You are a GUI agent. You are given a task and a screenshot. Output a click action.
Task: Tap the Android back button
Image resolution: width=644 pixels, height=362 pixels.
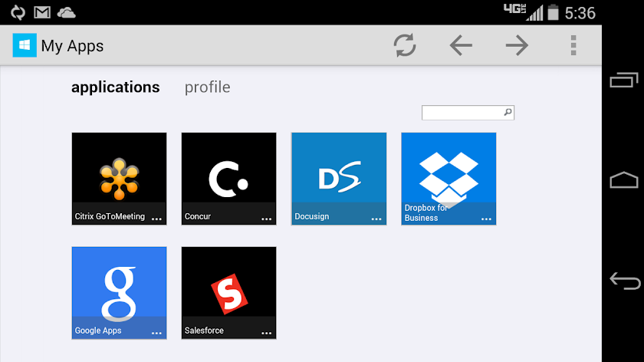coord(625,281)
